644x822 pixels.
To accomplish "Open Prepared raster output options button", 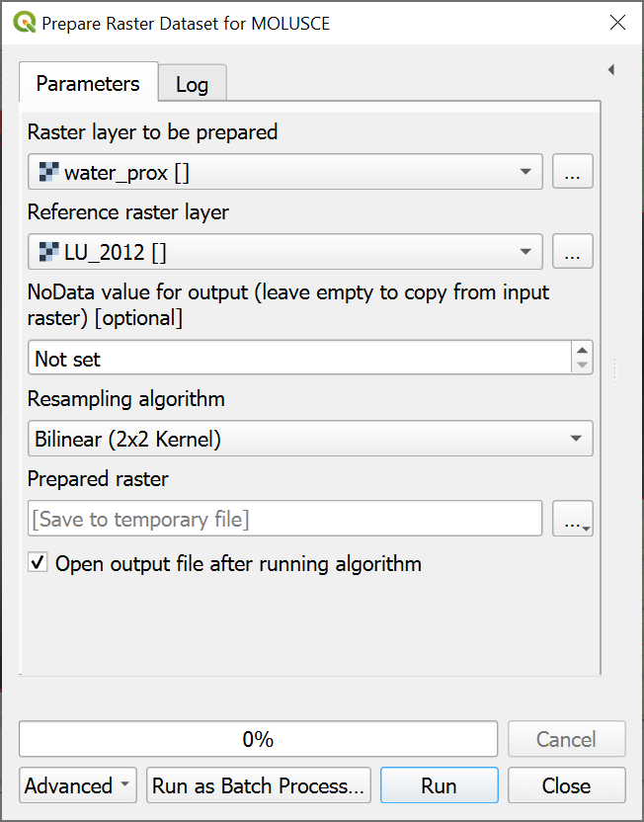I will pyautogui.click(x=572, y=519).
